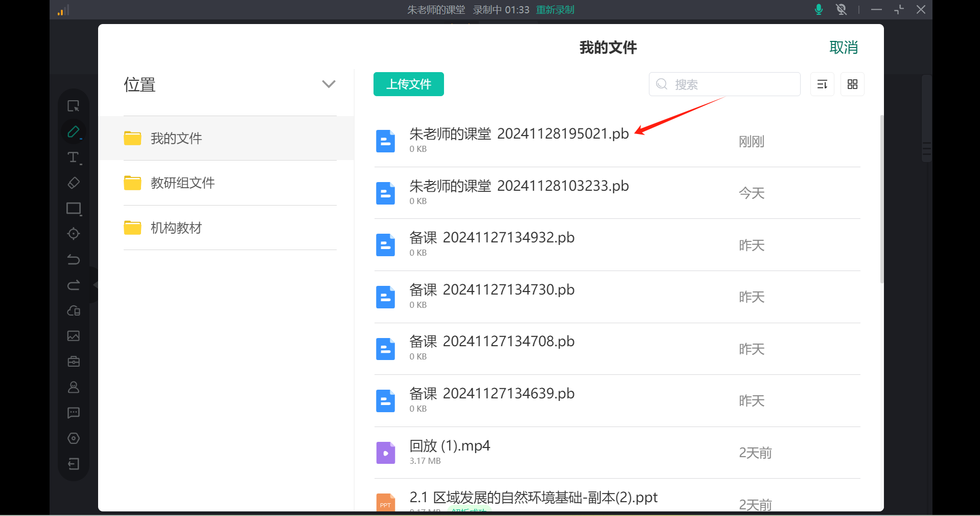The height and width of the screenshot is (516, 980).
Task: Open the toolbox briefcase icon
Action: click(74, 362)
